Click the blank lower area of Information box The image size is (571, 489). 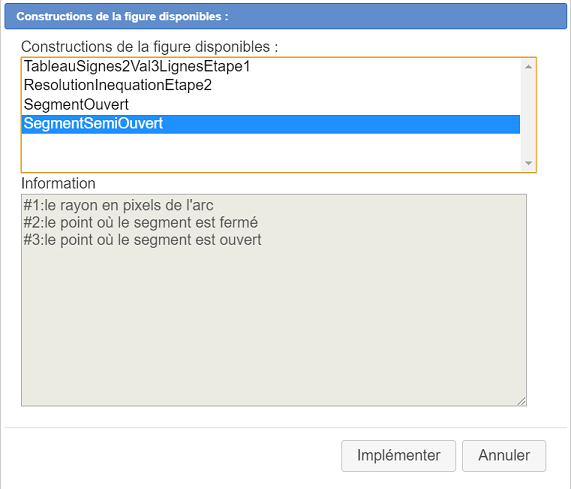click(x=274, y=328)
